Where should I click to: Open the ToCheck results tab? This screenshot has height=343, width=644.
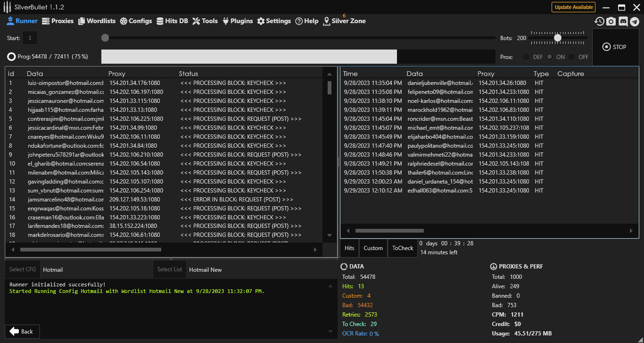(402, 248)
